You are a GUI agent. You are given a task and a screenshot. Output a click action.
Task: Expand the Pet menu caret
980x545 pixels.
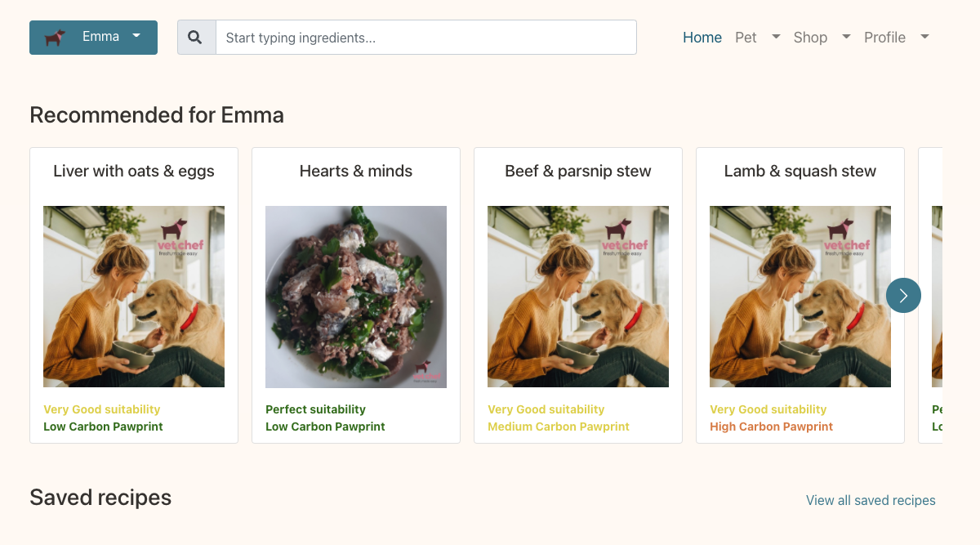pyautogui.click(x=776, y=37)
